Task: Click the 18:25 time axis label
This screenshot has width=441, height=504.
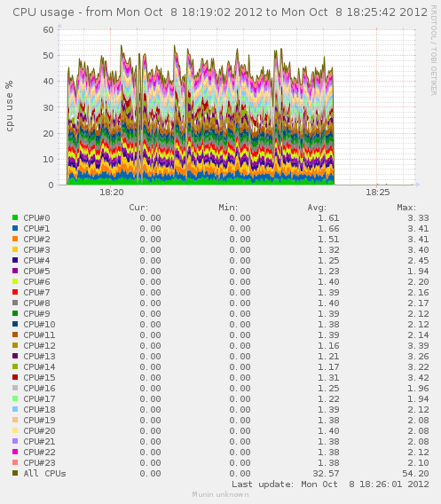Action: (378, 193)
